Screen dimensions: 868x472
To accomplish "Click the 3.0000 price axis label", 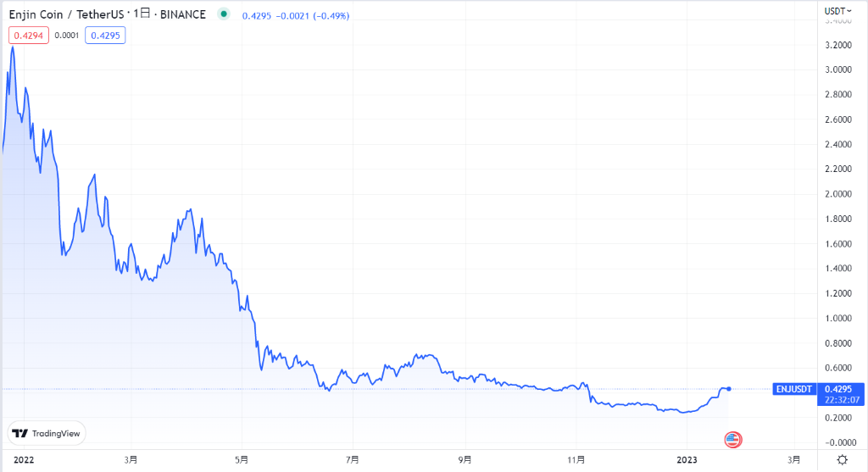I will click(838, 69).
